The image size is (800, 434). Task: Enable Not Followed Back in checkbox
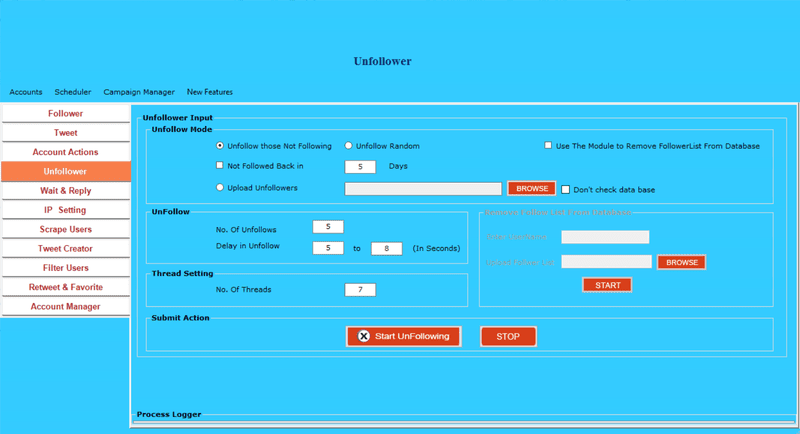click(220, 165)
